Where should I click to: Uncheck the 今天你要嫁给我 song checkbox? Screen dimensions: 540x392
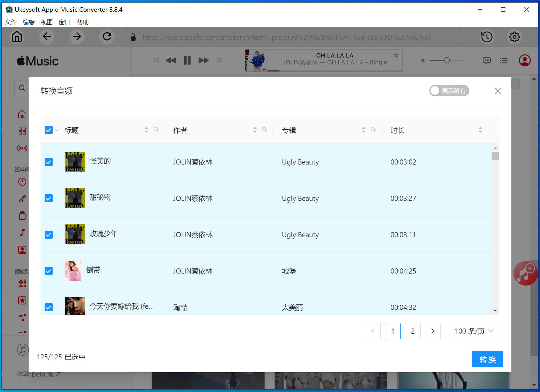(49, 307)
